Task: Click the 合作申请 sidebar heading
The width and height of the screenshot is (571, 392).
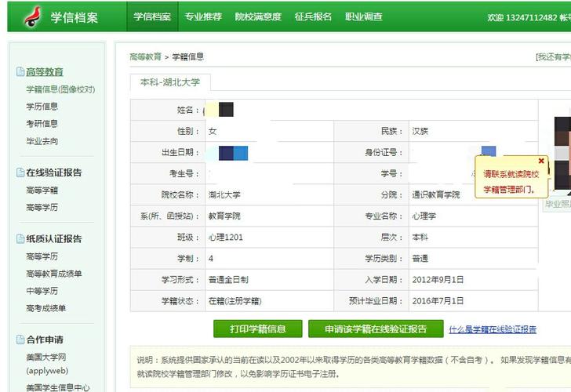Action: [45, 339]
